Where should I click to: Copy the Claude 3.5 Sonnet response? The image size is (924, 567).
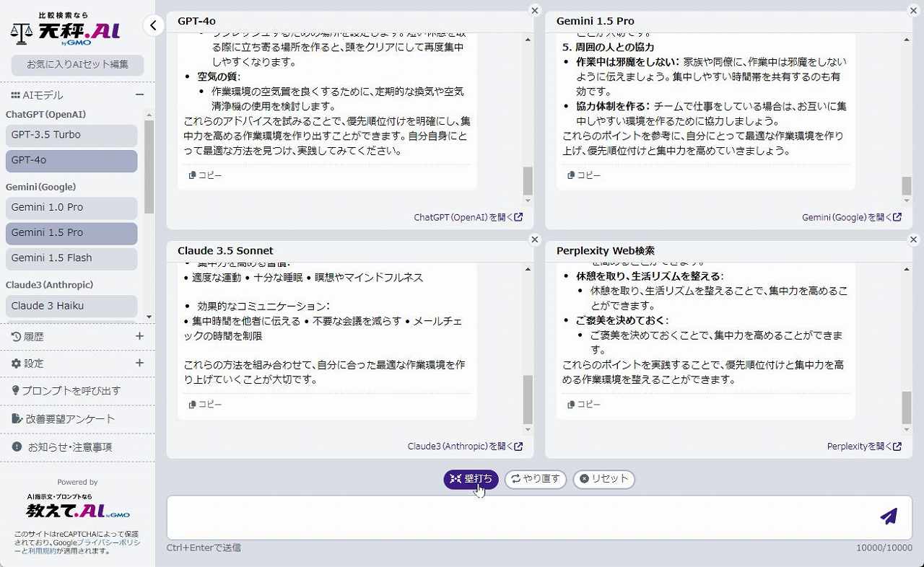click(x=205, y=405)
